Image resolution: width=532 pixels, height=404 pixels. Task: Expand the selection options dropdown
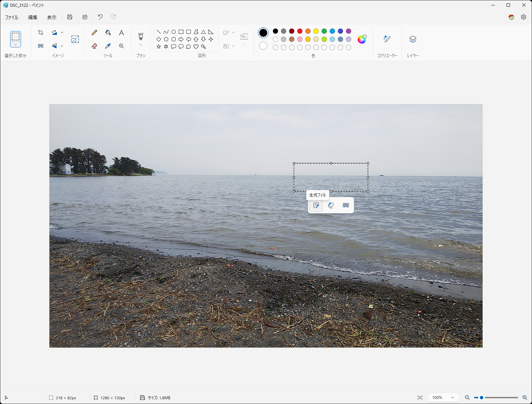click(16, 45)
